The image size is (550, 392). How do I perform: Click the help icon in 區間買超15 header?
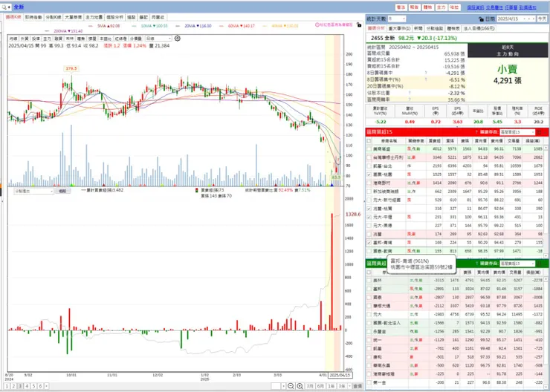[x=476, y=132]
